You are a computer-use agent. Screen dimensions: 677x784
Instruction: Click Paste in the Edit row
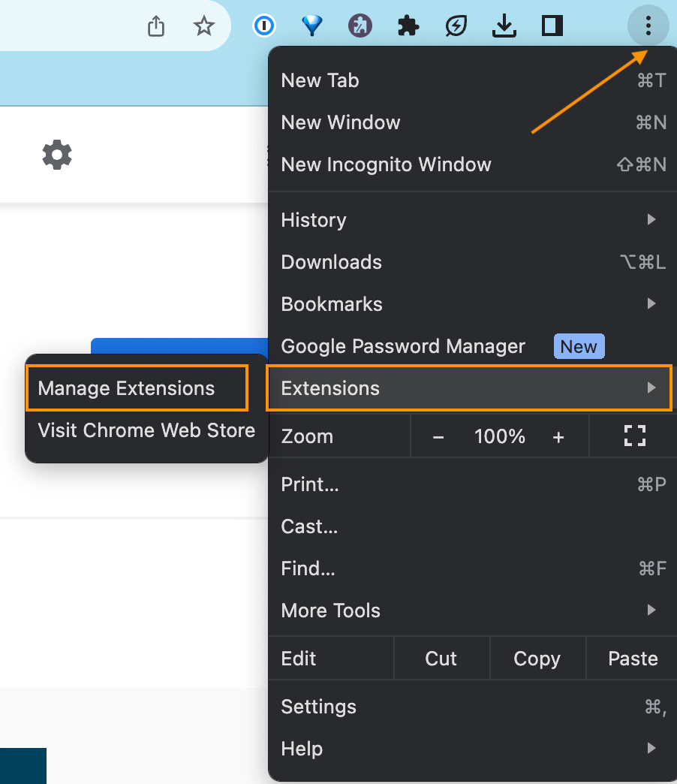tap(633, 659)
